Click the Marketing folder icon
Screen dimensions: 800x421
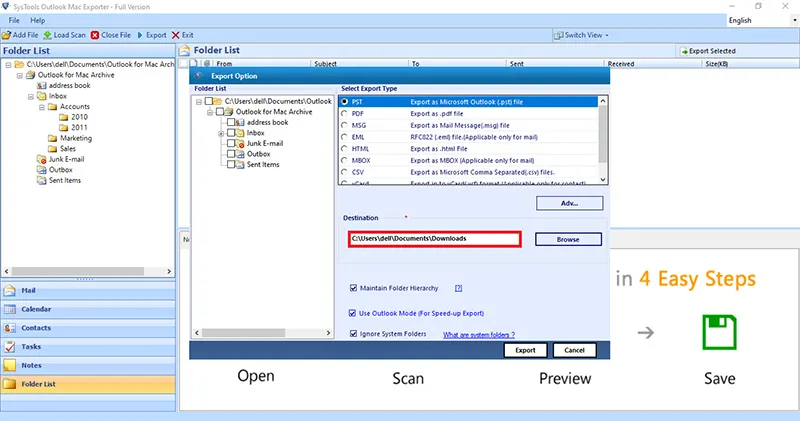pyautogui.click(x=53, y=138)
